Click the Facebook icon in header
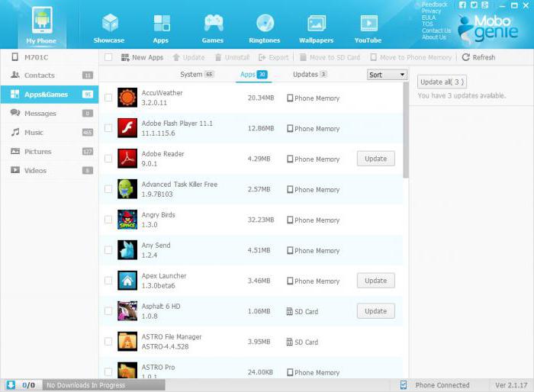 pyautogui.click(x=462, y=5)
